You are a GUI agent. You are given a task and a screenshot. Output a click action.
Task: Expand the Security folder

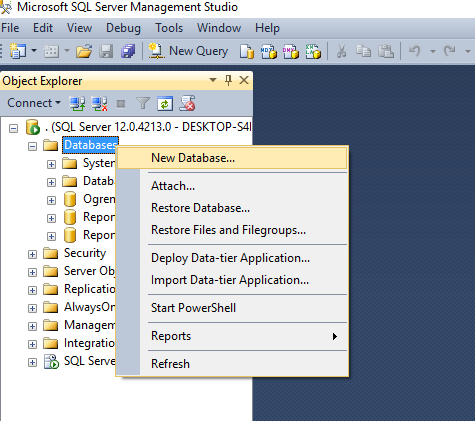coord(32,254)
